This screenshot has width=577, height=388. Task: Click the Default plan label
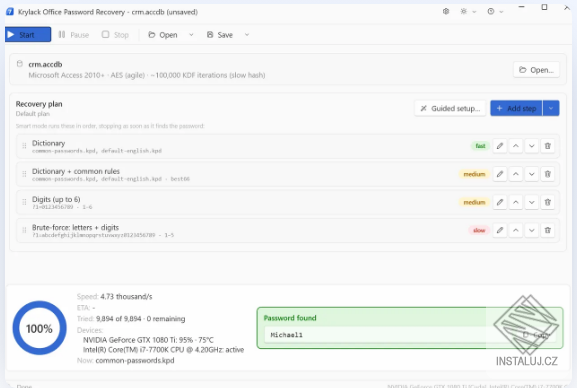pos(33,114)
